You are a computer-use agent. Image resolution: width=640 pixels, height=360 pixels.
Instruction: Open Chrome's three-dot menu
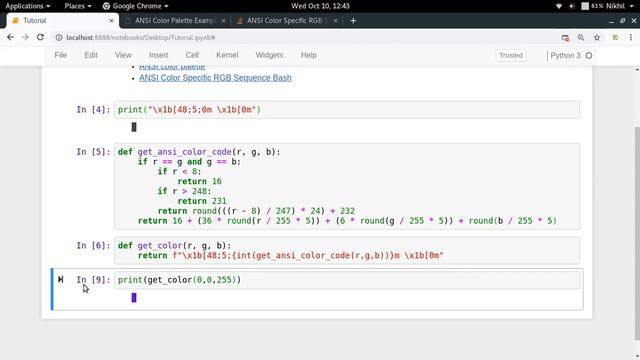(x=631, y=38)
